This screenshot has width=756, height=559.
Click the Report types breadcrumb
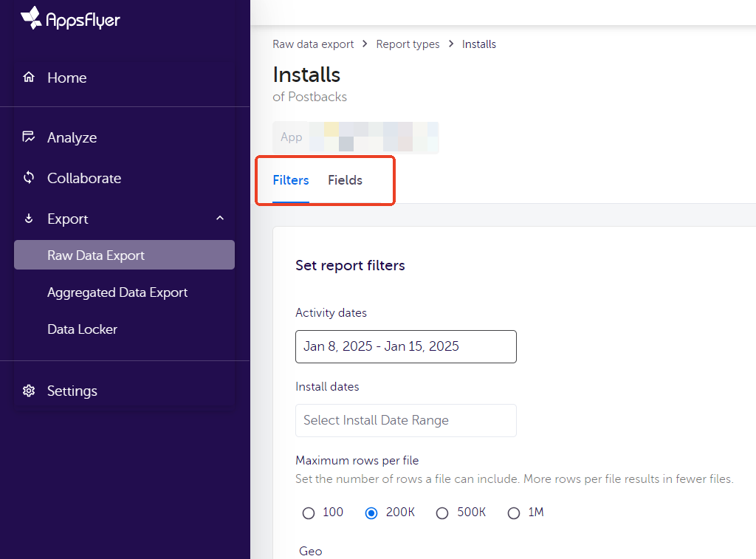(408, 44)
